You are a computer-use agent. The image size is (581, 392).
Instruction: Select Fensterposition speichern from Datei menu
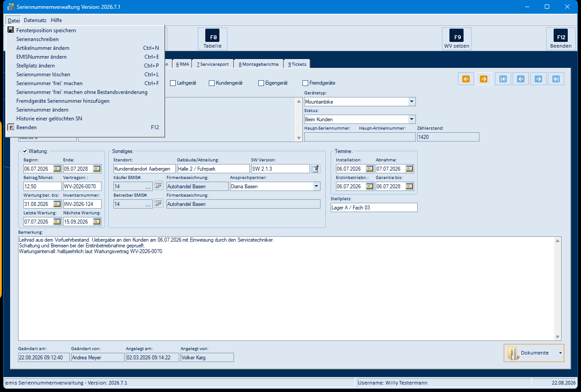pyautogui.click(x=85, y=30)
